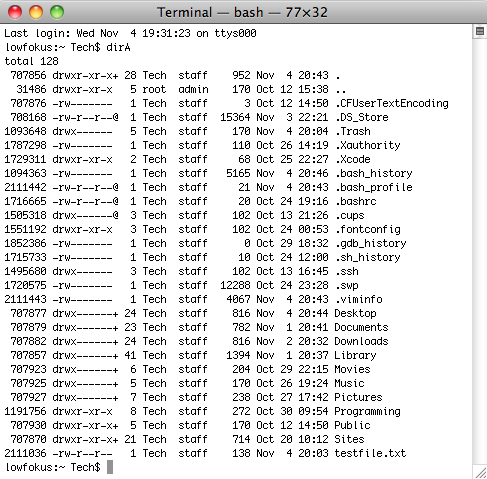Click the 'Sites' directory name
487x479 pixels.
[x=349, y=439]
